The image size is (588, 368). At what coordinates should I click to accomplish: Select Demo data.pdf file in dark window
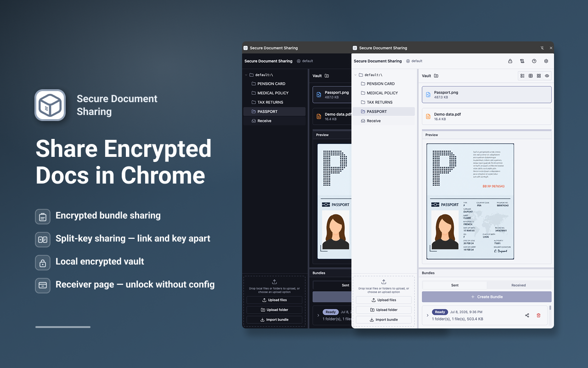(x=332, y=116)
